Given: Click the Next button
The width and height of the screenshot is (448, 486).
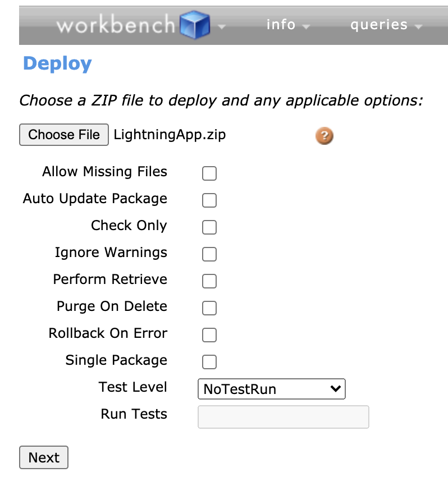Looking at the screenshot, I should pos(44,457).
